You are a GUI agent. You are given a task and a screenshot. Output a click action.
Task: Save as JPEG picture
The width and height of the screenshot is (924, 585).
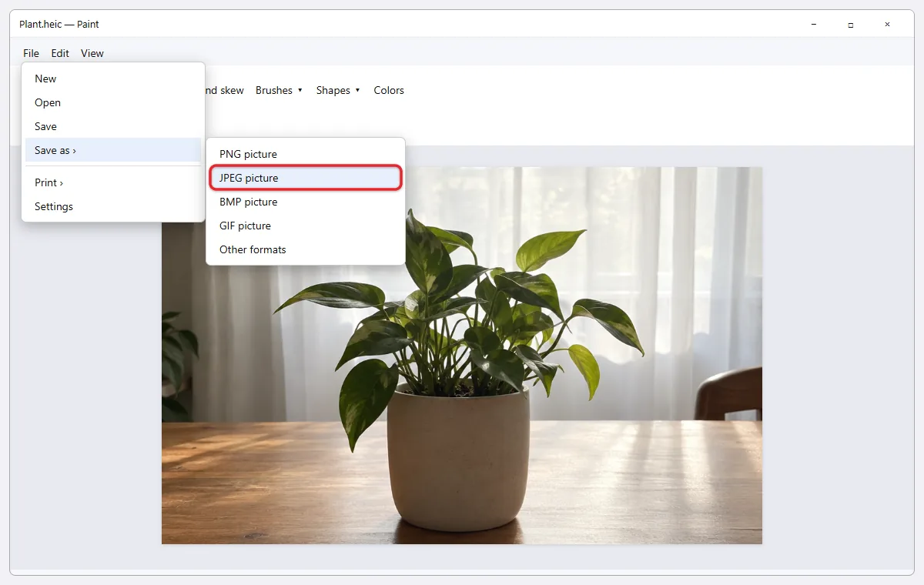[x=306, y=178]
